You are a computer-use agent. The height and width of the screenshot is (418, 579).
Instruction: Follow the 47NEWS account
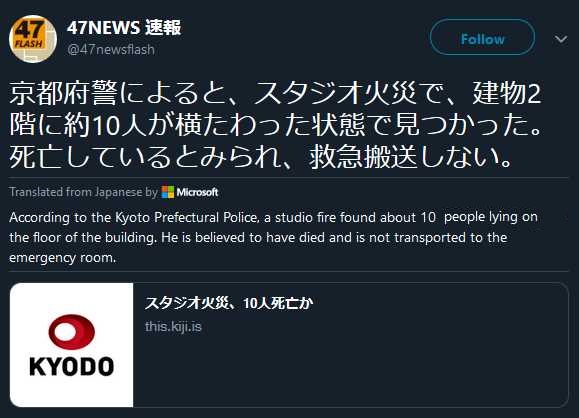coord(482,37)
